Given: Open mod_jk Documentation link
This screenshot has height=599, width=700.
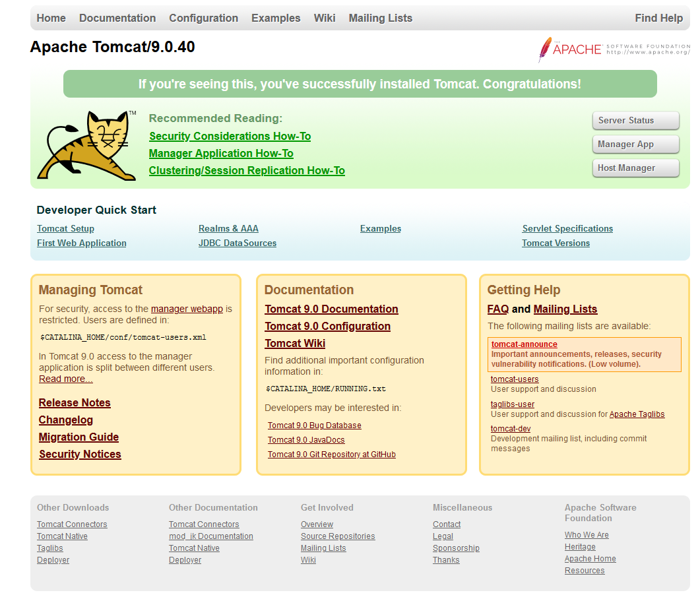Looking at the screenshot, I should (x=210, y=536).
